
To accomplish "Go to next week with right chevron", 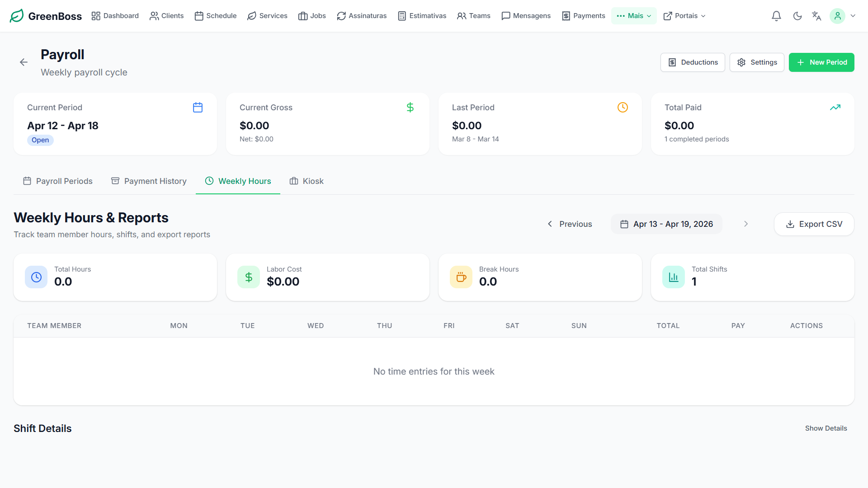I will point(746,224).
